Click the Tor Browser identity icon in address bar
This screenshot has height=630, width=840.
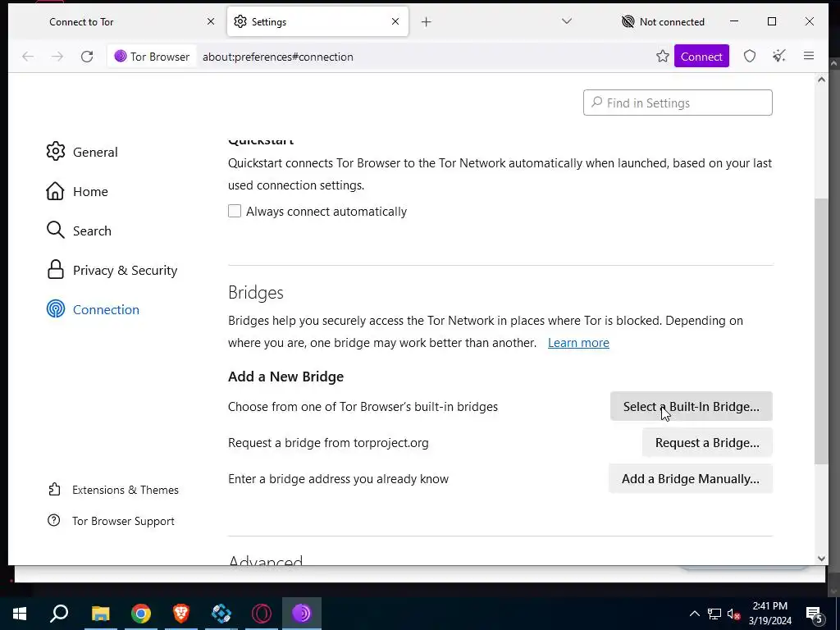click(152, 57)
